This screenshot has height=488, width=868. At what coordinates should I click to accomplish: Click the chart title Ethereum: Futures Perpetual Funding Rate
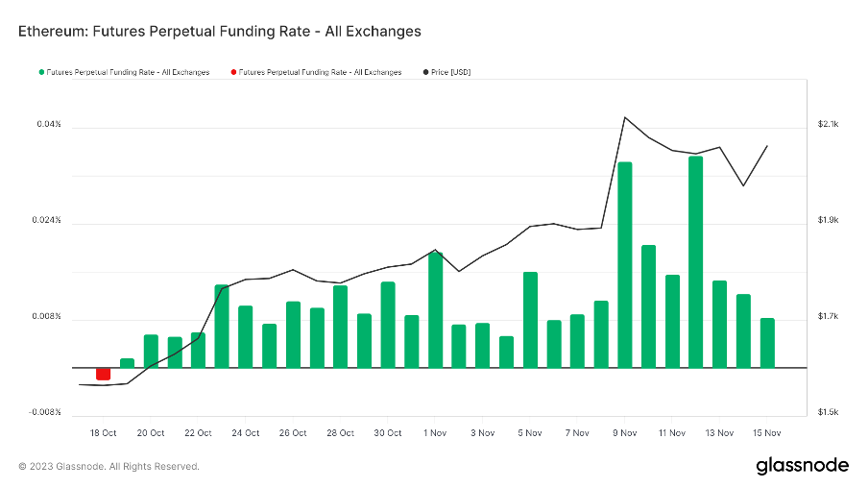(220, 32)
